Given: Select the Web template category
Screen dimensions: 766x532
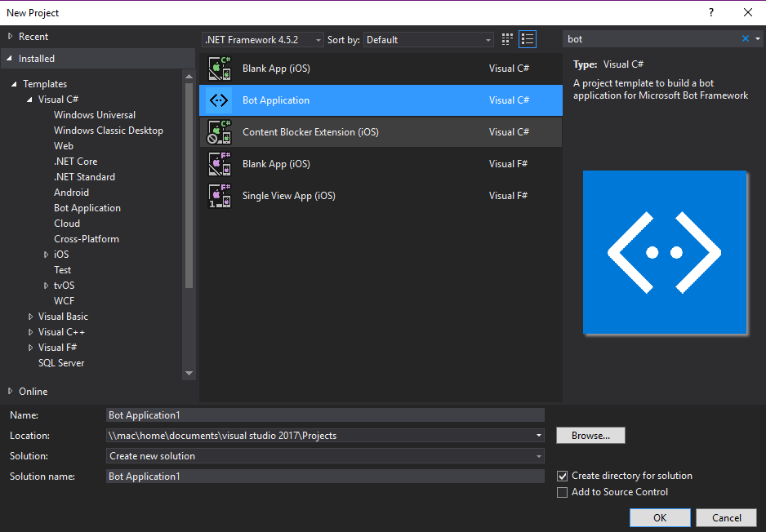Looking at the screenshot, I should tap(64, 146).
